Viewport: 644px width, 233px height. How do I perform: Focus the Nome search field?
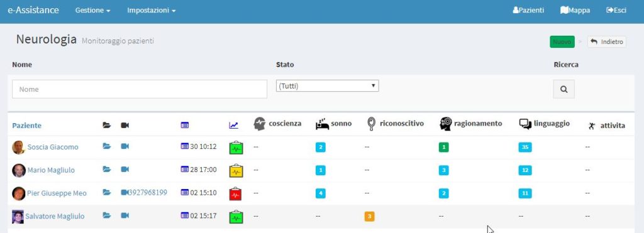click(140, 89)
